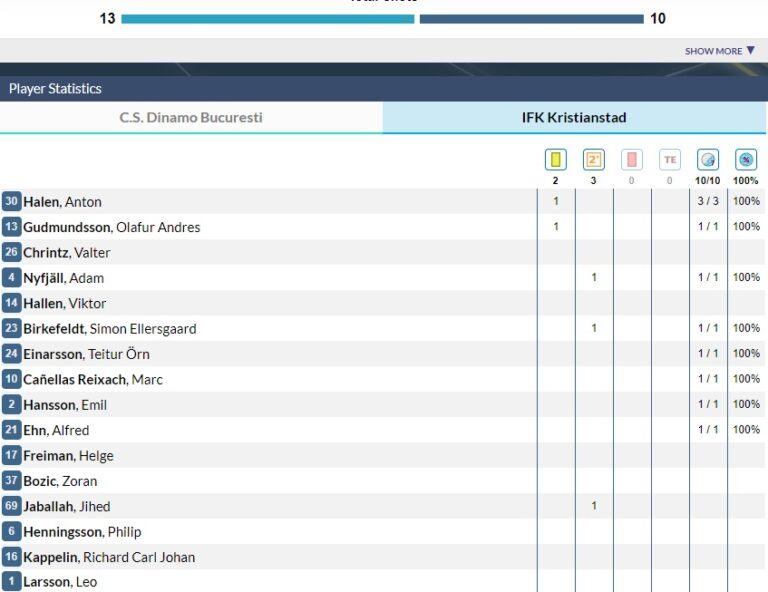Screen dimensions: 768x592
Task: Click the Player Statistics header
Action: click(x=55, y=89)
